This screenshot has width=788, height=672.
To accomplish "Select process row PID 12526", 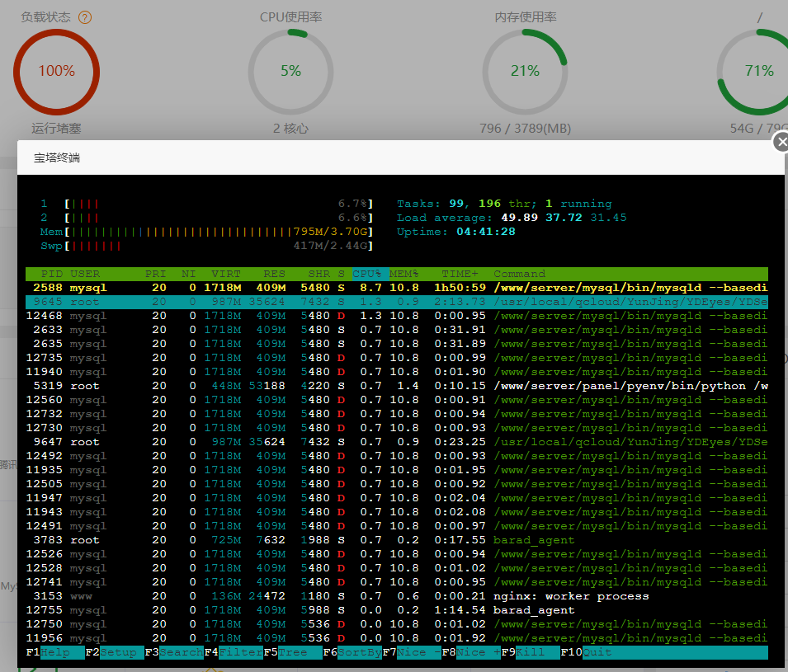I will tap(397, 554).
